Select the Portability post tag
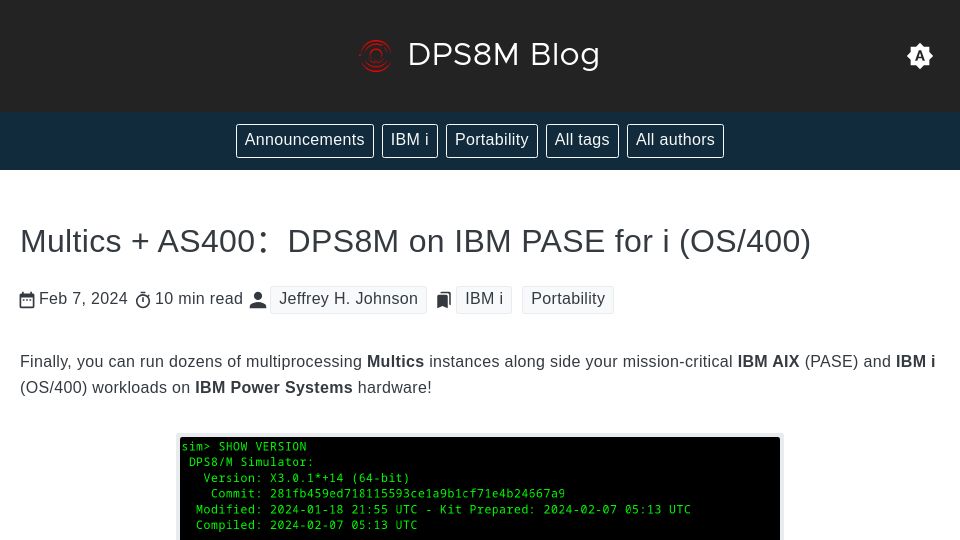960x540 pixels. 568,299
